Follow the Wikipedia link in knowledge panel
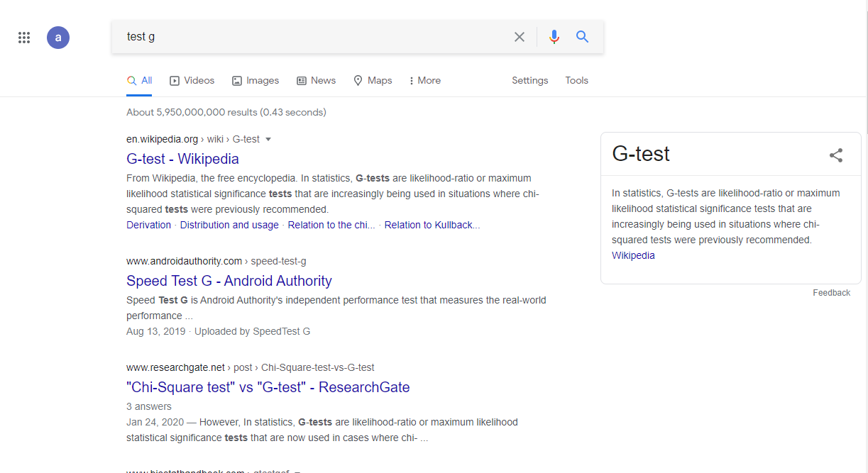This screenshot has height=473, width=868. [x=633, y=255]
